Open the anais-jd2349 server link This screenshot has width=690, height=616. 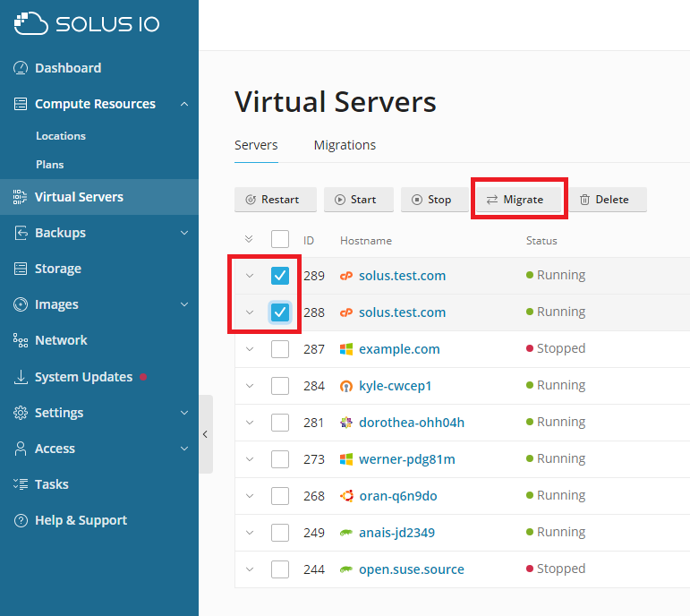click(396, 533)
